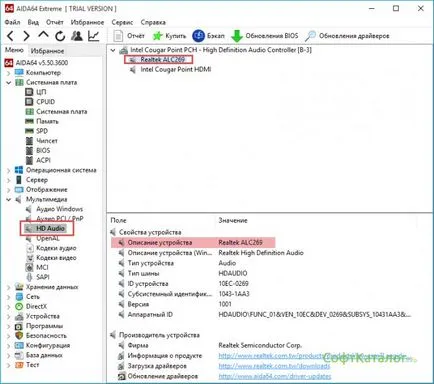Click the Купить buy button

pos(169,36)
